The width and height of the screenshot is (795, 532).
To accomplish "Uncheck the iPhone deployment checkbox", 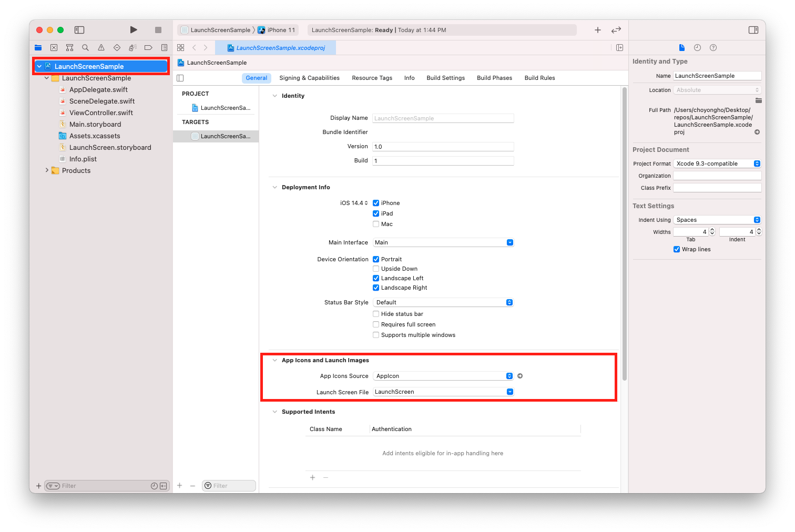I will click(376, 203).
